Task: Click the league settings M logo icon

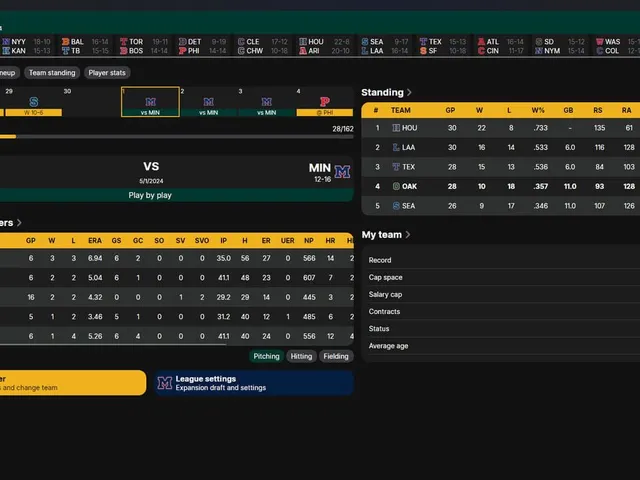Action: (164, 383)
